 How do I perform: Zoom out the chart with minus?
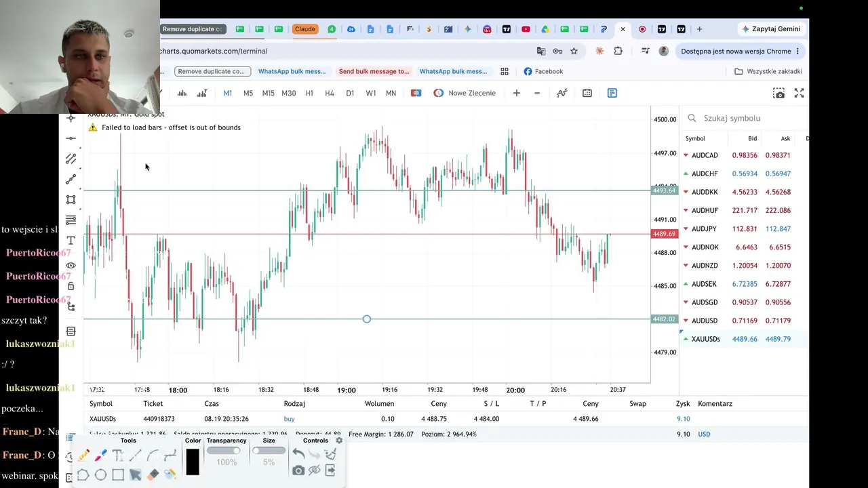(x=537, y=93)
